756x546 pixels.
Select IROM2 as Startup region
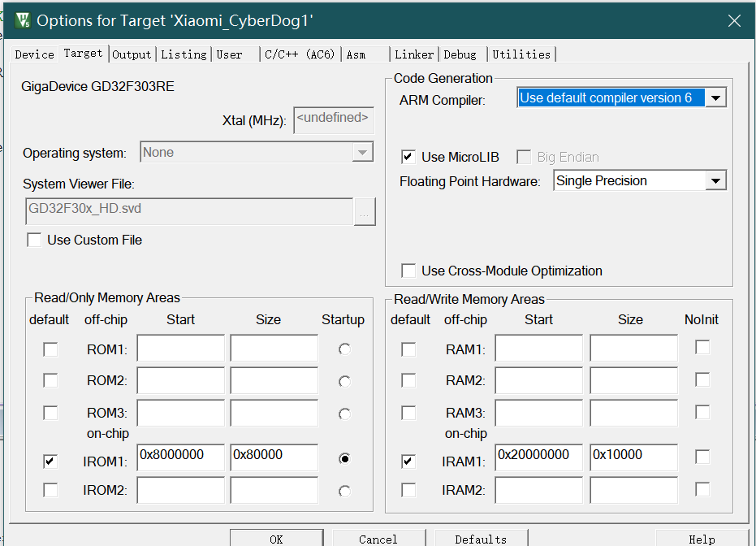click(x=344, y=491)
